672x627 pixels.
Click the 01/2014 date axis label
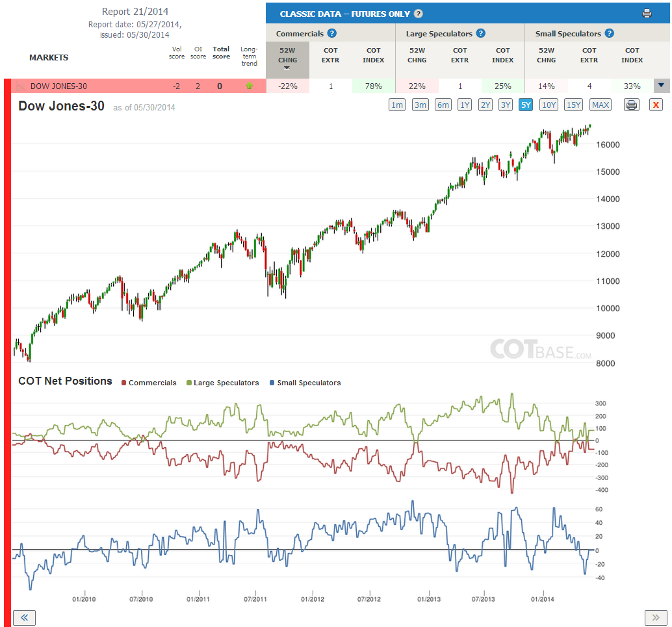pos(542,598)
